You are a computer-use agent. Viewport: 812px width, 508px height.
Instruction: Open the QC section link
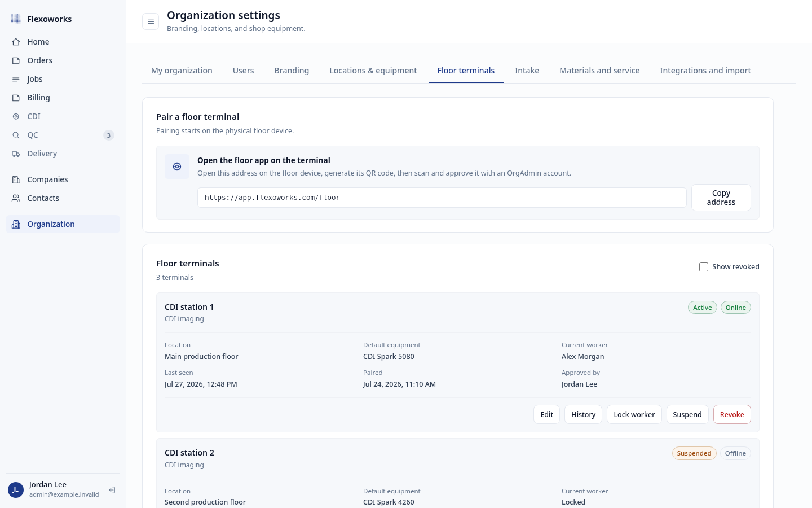click(63, 135)
